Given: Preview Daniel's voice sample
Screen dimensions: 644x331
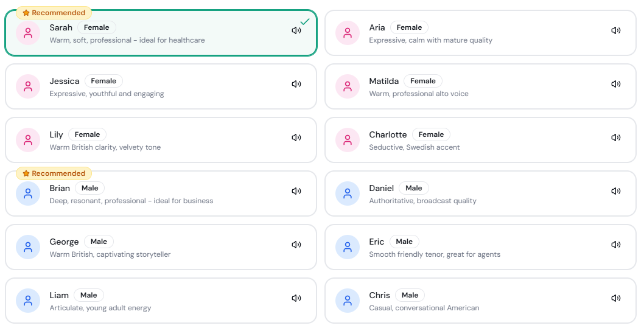Looking at the screenshot, I should pos(615,191).
